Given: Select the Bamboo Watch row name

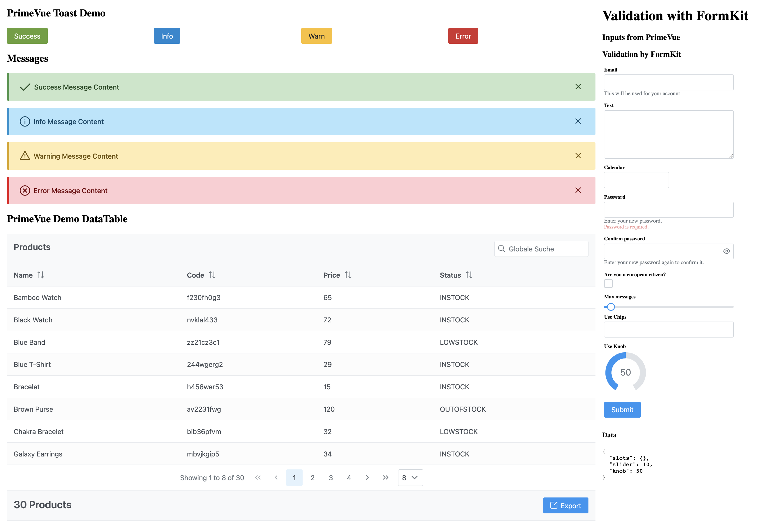Looking at the screenshot, I should pos(37,298).
